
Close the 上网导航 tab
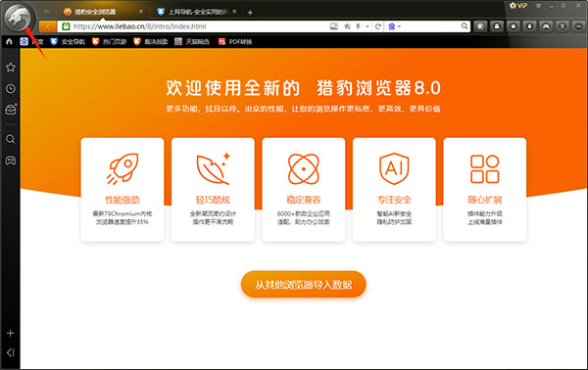tap(234, 12)
